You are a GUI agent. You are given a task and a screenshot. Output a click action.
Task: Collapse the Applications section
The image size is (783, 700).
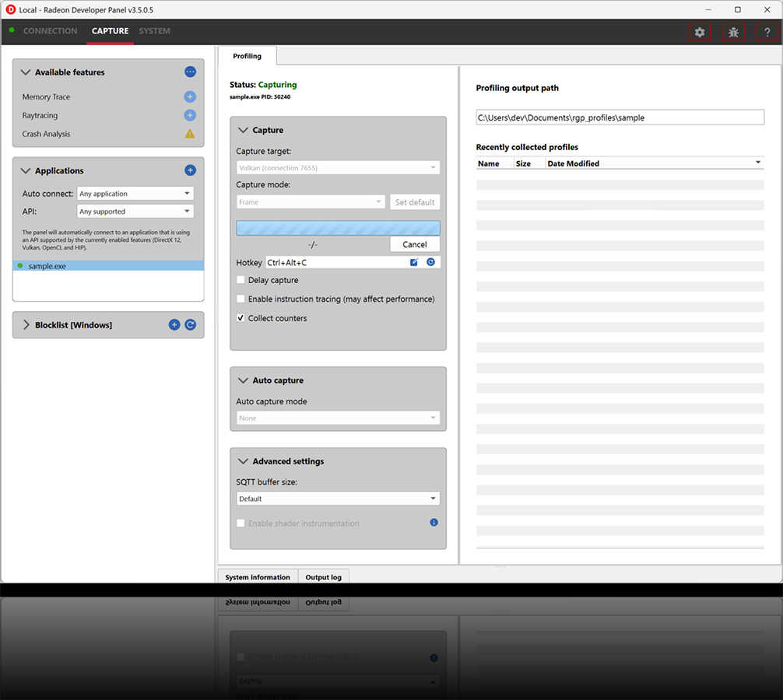click(26, 170)
